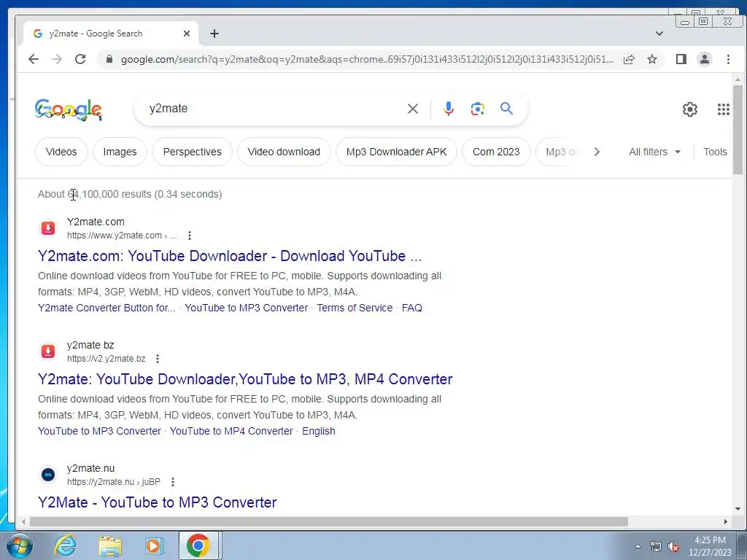
Task: Open Y2mate Converter Button for... sitelink
Action: tap(107, 308)
